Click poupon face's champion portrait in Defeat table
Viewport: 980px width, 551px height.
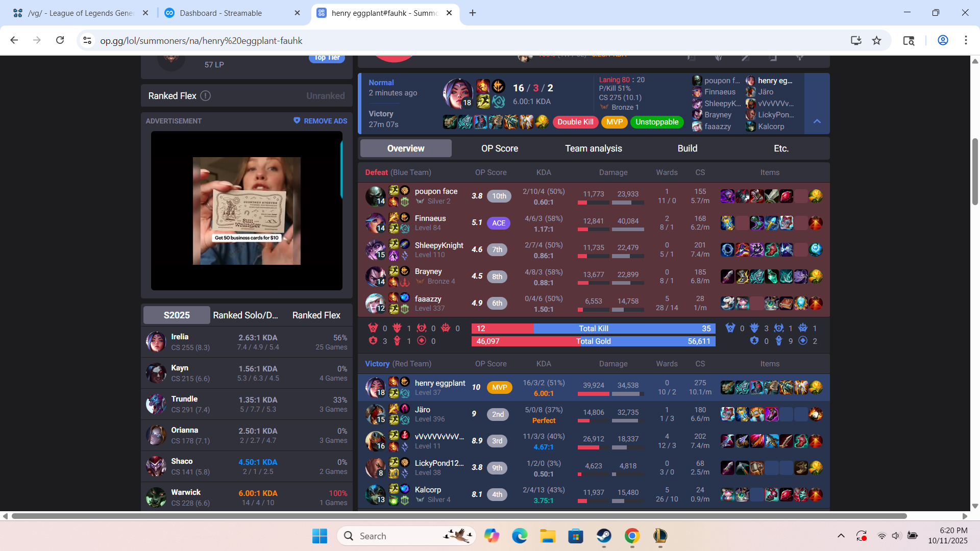pyautogui.click(x=375, y=196)
